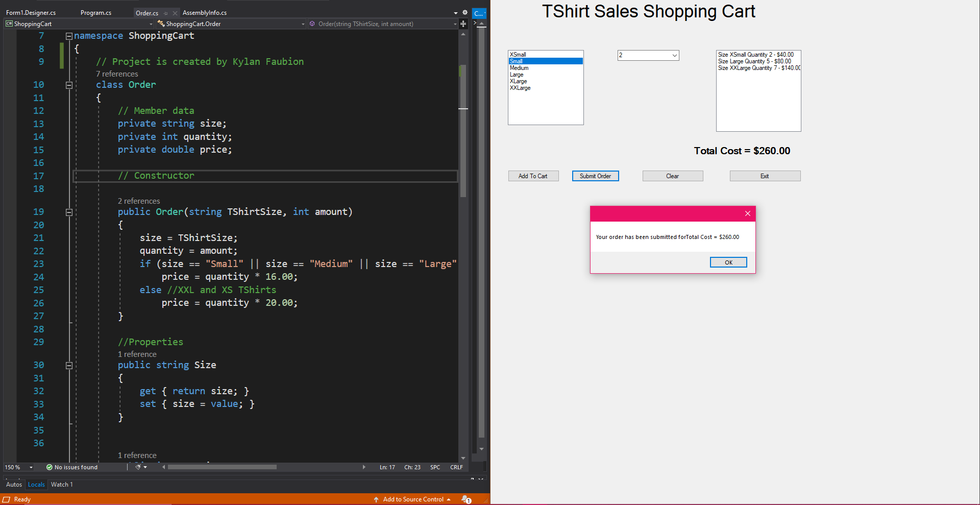This screenshot has height=505, width=980.
Task: Click the No issues found indicator
Action: [71, 467]
